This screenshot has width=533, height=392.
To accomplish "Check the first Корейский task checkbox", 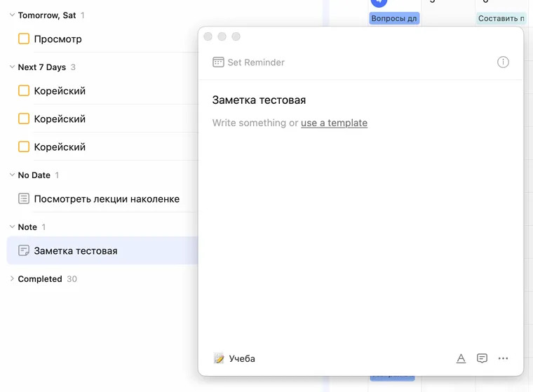I will pos(24,90).
